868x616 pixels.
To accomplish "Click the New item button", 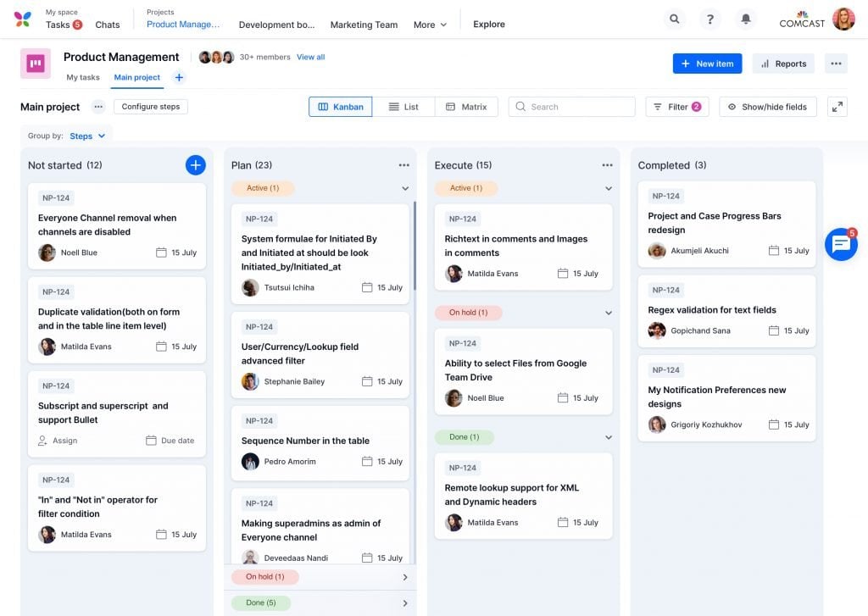I will click(x=707, y=64).
